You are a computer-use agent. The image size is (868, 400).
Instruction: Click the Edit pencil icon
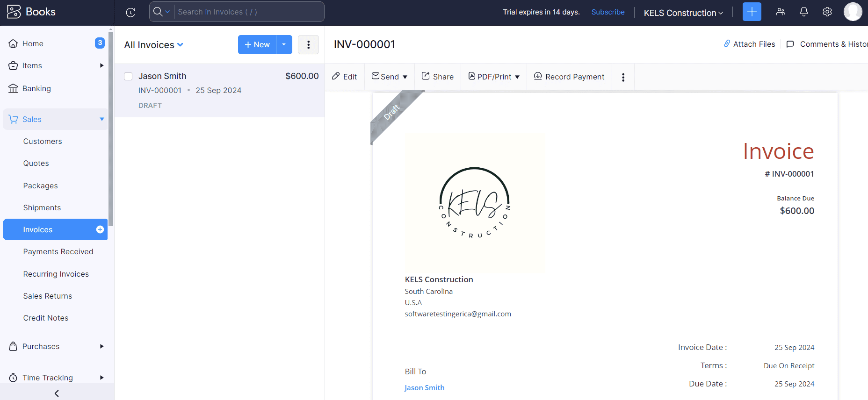tap(336, 76)
